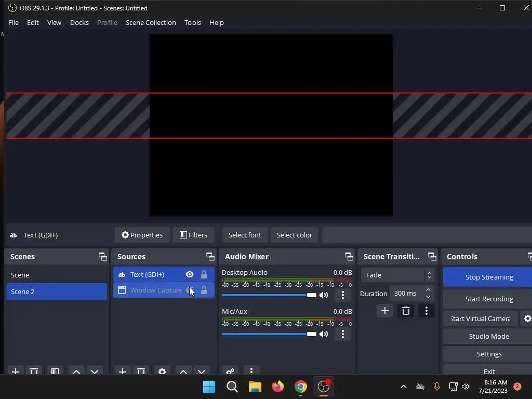Open Desktop Audio options three-dot menu

tap(343, 295)
